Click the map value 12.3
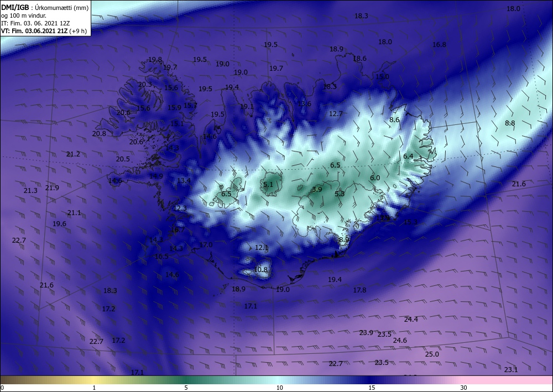 (180, 208)
